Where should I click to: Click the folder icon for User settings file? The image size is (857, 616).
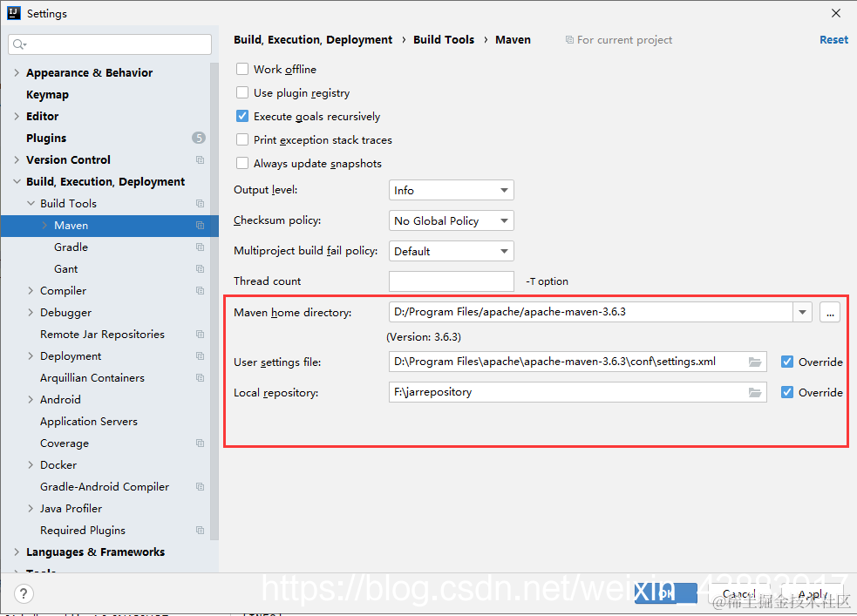click(755, 362)
